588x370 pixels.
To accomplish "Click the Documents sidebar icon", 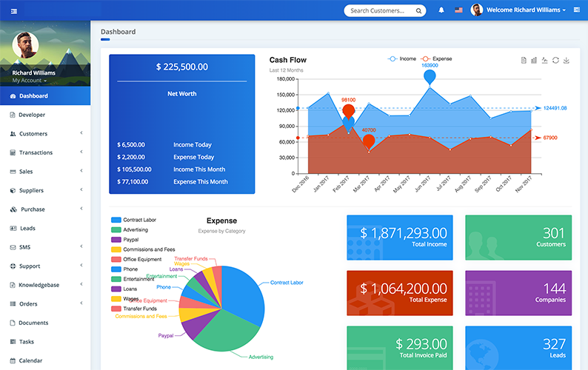I will (13, 323).
